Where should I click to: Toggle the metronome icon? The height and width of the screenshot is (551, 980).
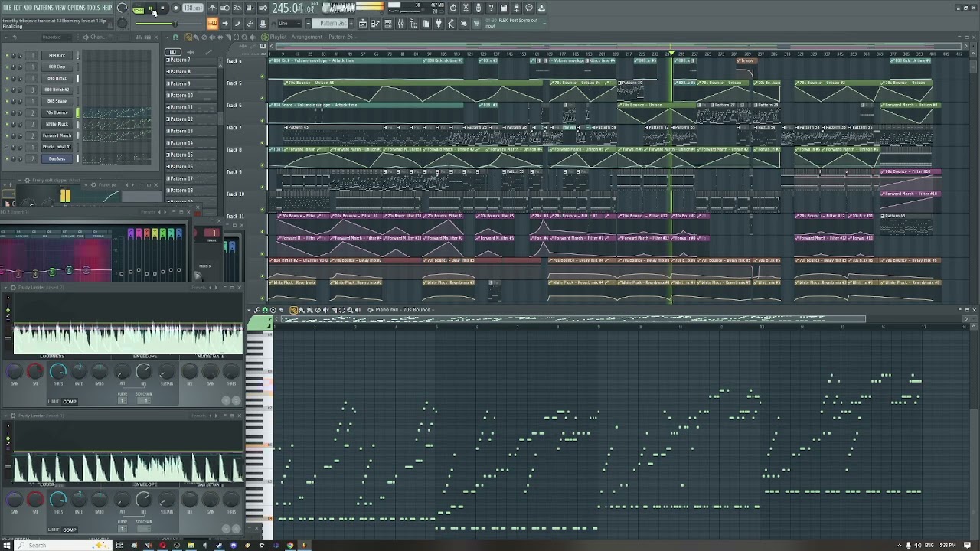point(212,8)
